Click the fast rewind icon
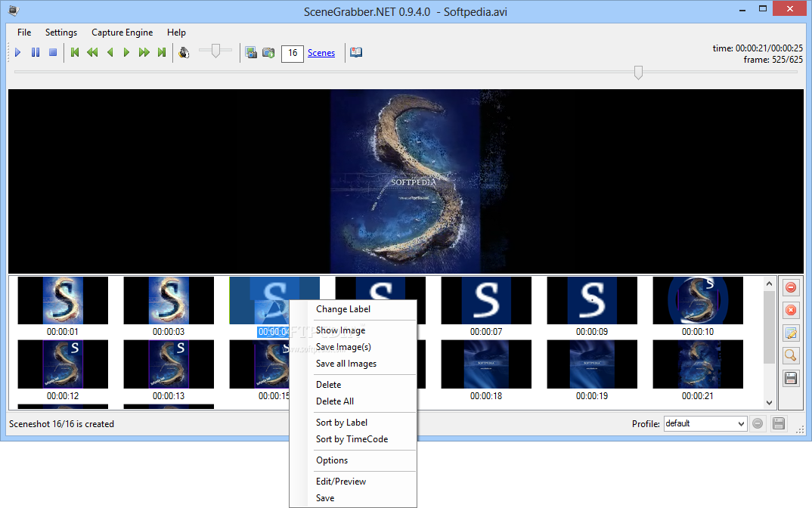The width and height of the screenshot is (812, 508). pyautogui.click(x=92, y=52)
